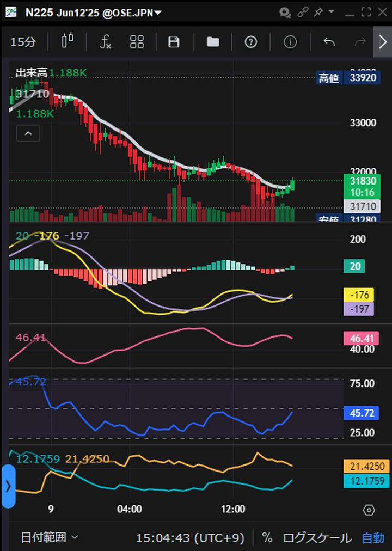
Task: Change the 15分 time interval
Action: pyautogui.click(x=23, y=42)
